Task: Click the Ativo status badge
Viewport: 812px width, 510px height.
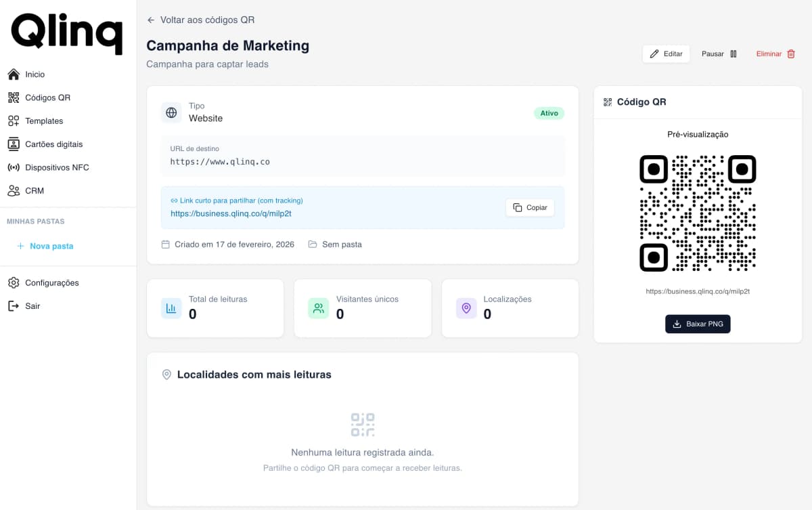Action: [x=549, y=113]
